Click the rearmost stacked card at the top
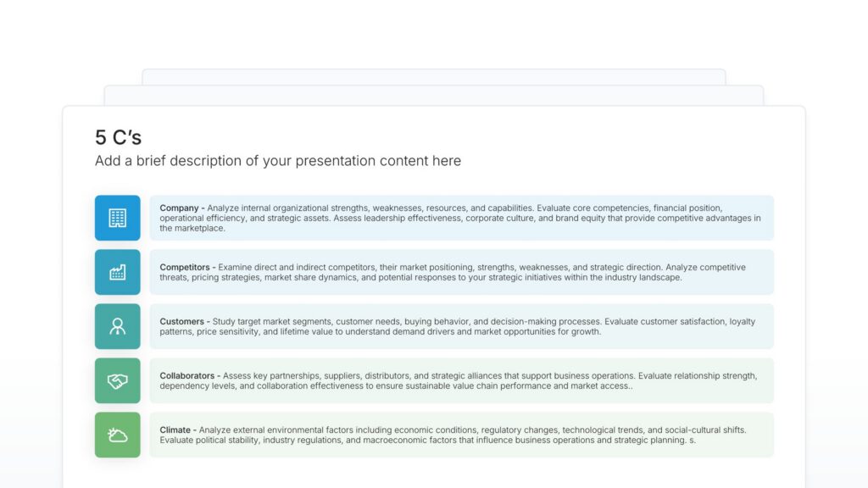Image resolution: width=868 pixels, height=488 pixels. click(x=434, y=76)
